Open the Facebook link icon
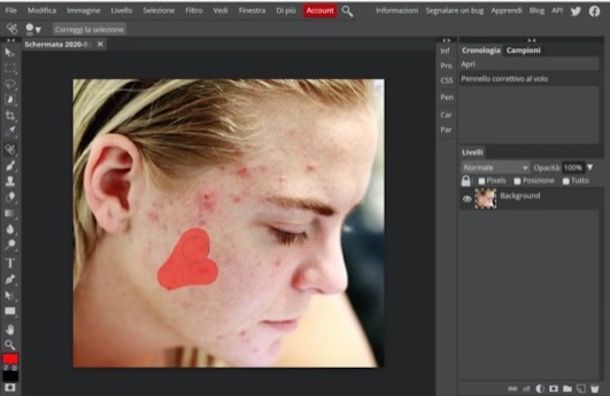 click(x=594, y=11)
